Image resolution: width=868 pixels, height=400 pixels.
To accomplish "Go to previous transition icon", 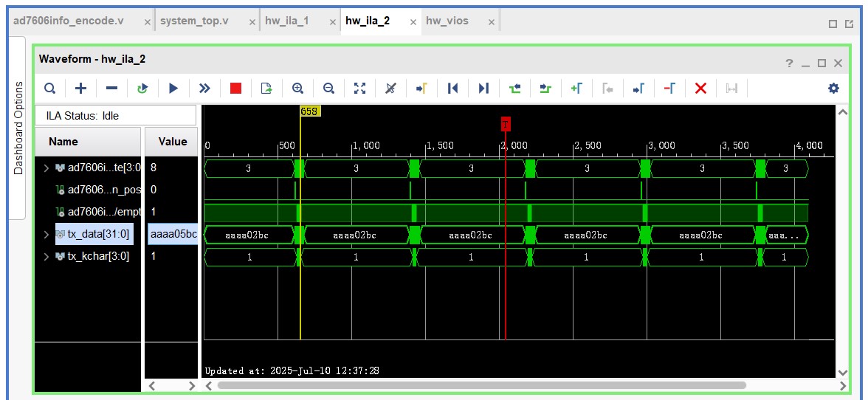I will click(515, 88).
